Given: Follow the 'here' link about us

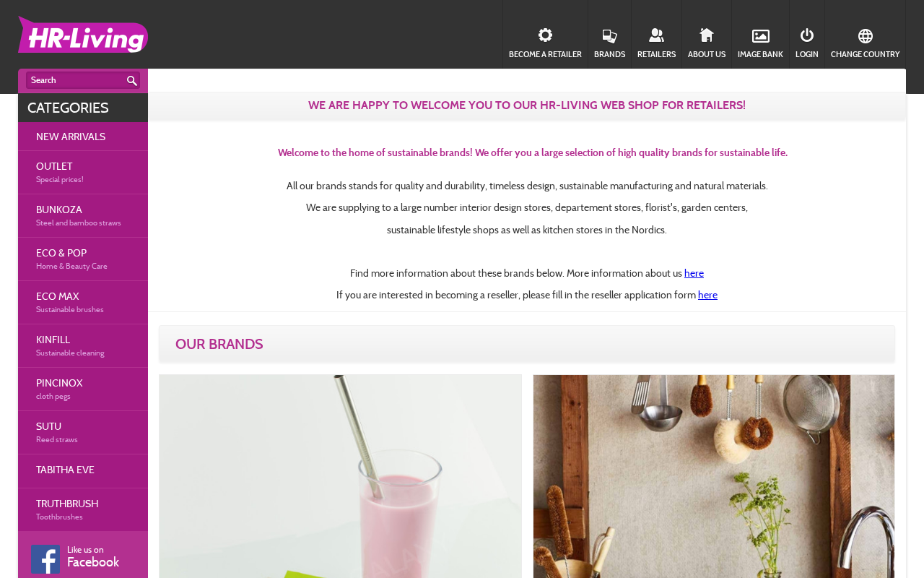Looking at the screenshot, I should coord(694,273).
